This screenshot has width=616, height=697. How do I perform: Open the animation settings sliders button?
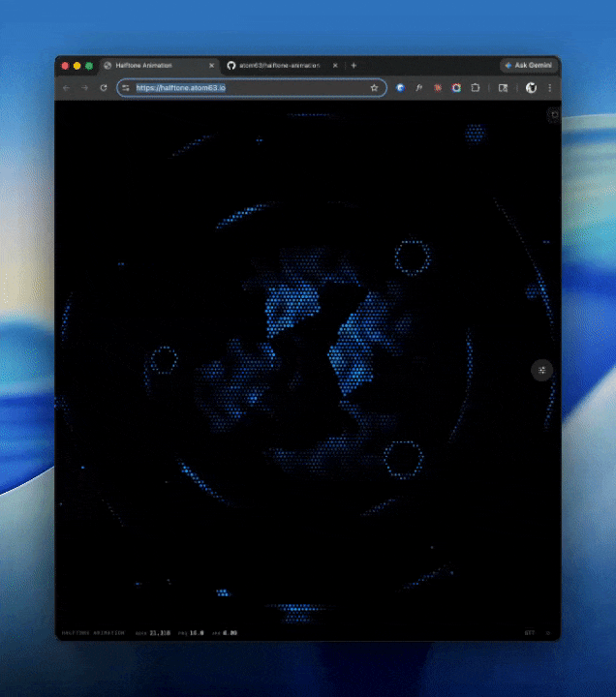click(542, 370)
